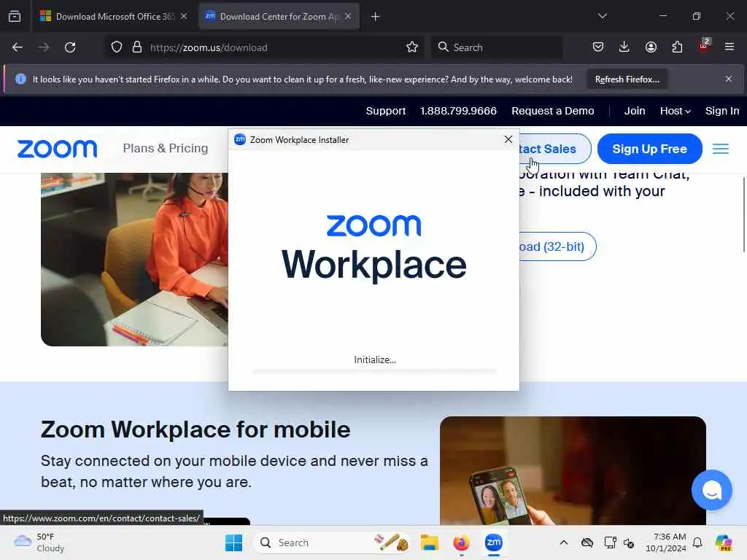Click the Download (32-bit) button
Screen dimensions: 747x560
[557, 246]
